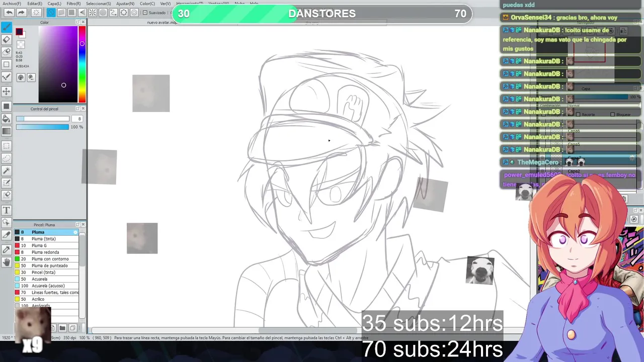644x362 pixels.
Task: Switch to the nuevo avatar.mdp tab
Action: point(162,23)
